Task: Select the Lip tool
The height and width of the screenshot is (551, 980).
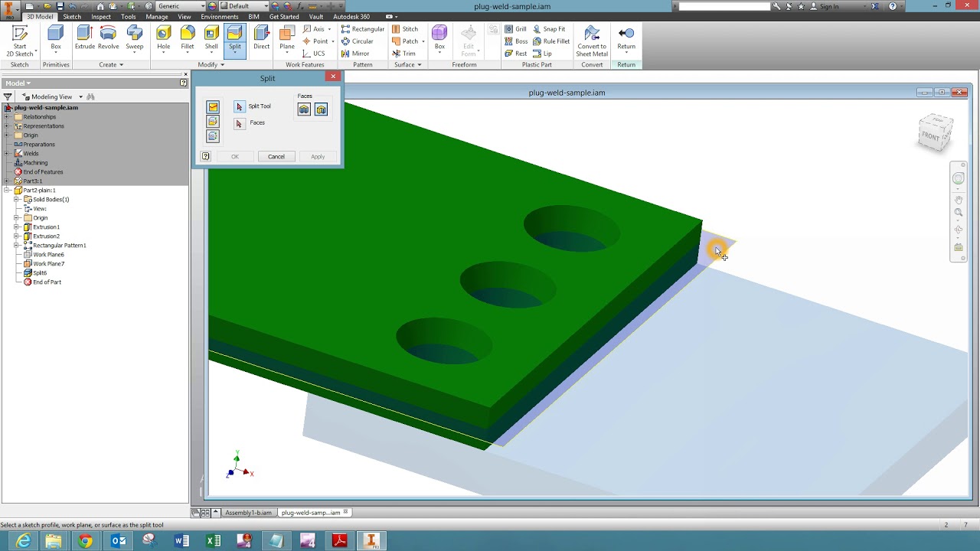Action: point(542,54)
